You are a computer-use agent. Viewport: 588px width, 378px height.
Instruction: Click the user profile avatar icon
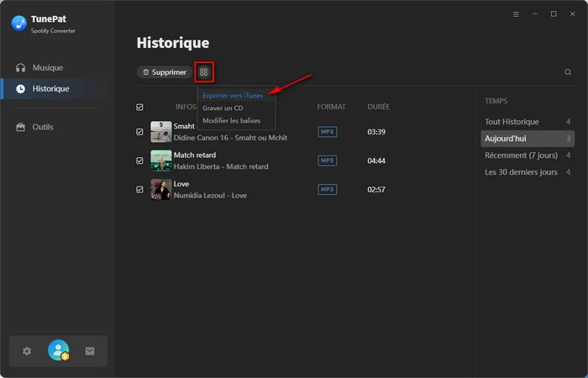click(58, 351)
